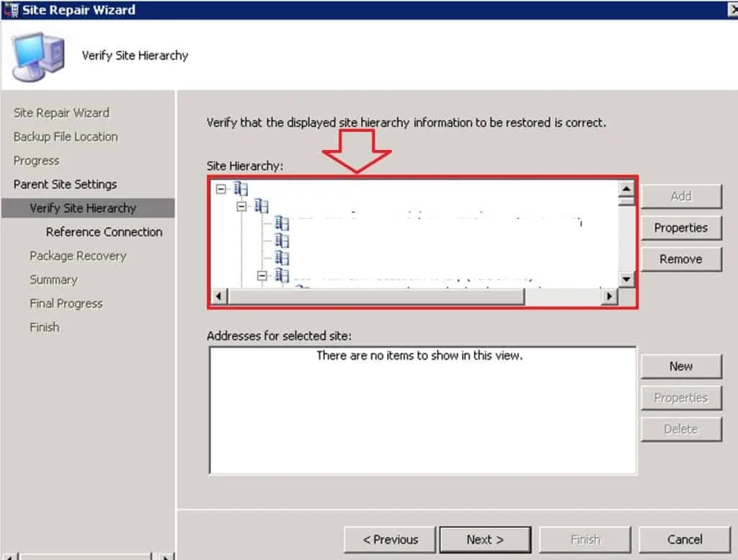Select the second-level site icon in tree
Screen dimensions: 738x560
[x=260, y=205]
